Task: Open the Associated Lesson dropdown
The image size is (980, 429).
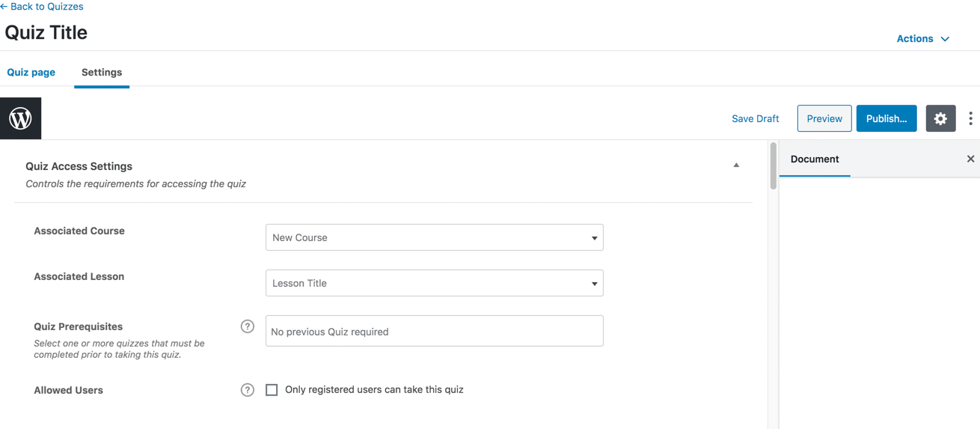Action: tap(434, 283)
